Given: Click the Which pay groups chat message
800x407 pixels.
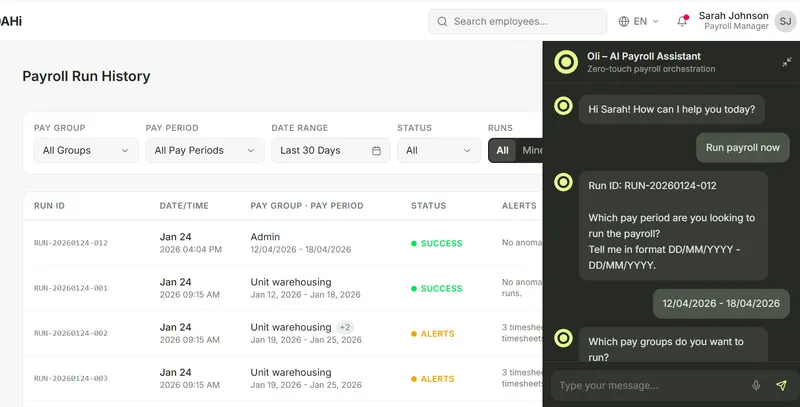Looking at the screenshot, I should click(x=673, y=345).
